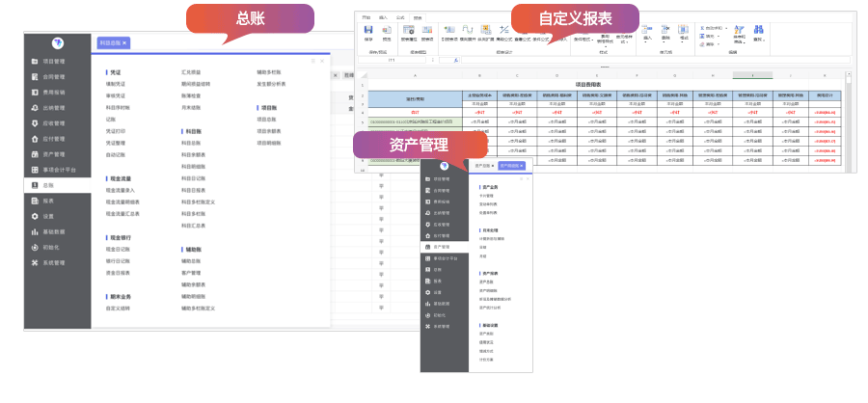Screen dimensions: 868x403
Task: Open 合同管理 from the left sidebar
Action: click(35, 76)
